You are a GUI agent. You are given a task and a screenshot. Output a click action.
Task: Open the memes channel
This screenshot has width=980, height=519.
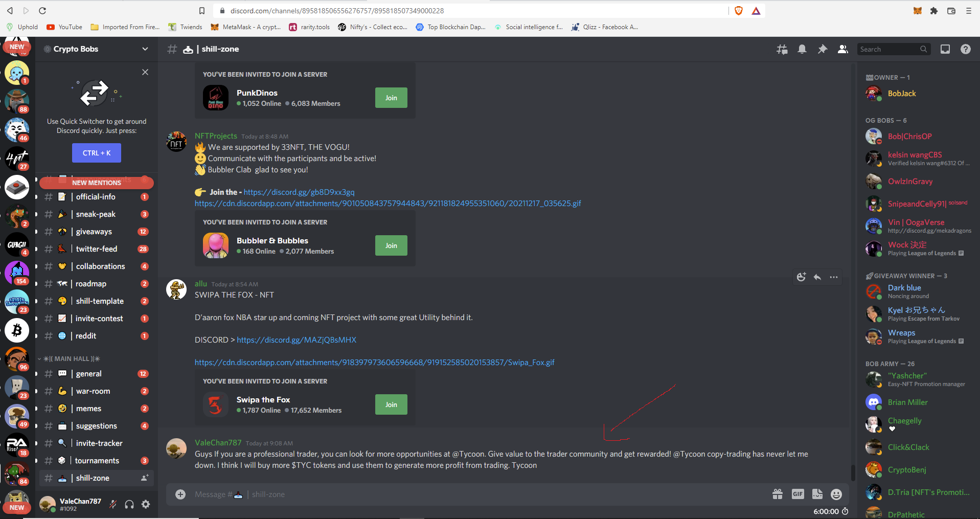click(x=96, y=409)
